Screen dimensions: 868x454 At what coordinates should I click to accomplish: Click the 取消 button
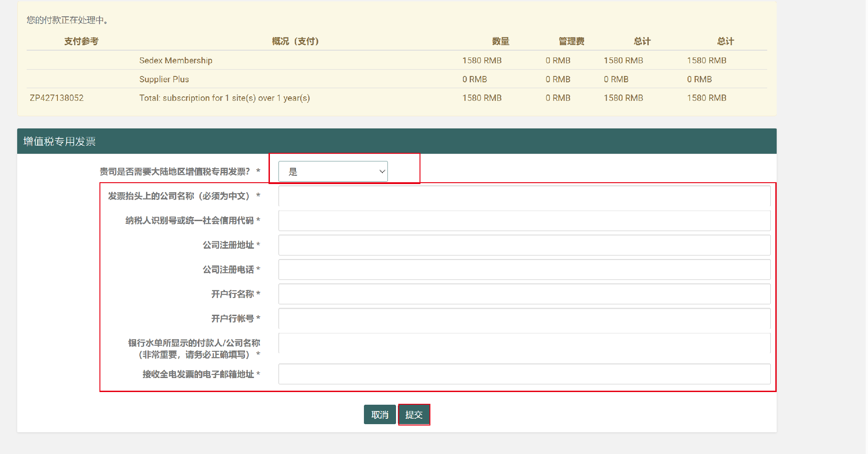(x=380, y=415)
